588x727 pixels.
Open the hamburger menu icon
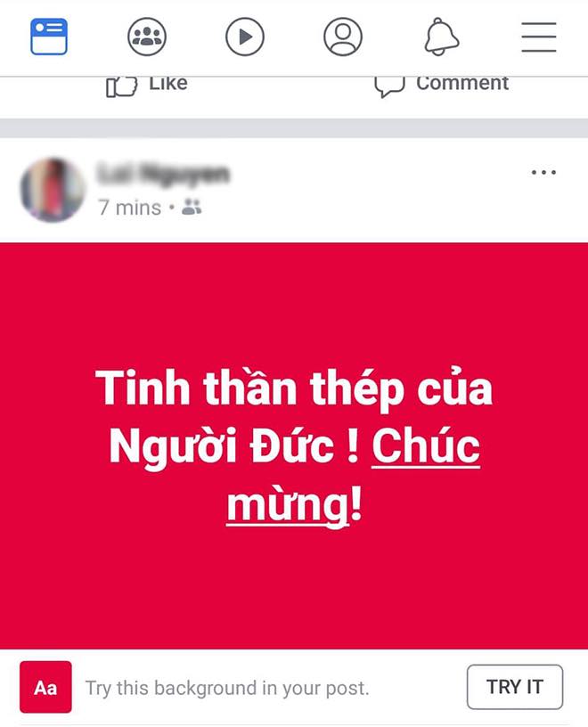click(x=539, y=37)
